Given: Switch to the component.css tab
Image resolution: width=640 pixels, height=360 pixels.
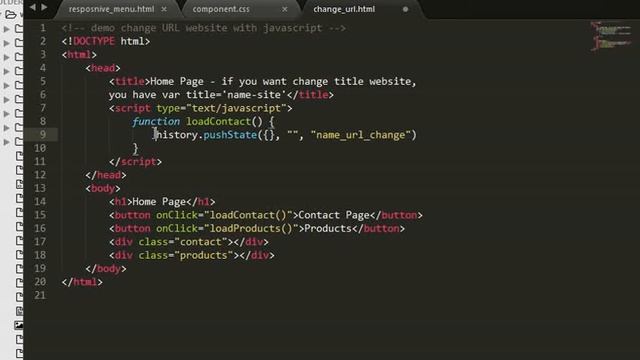Looking at the screenshot, I should pos(221,9).
